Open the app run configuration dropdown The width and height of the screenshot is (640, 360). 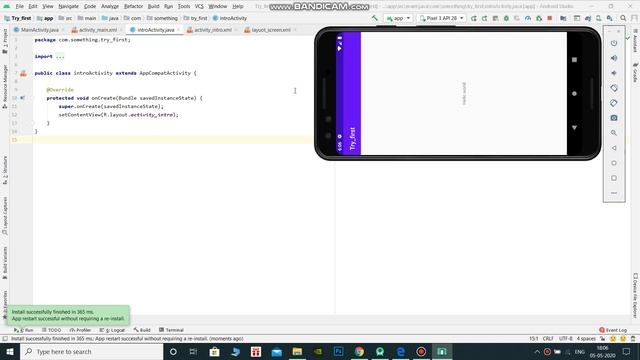398,18
